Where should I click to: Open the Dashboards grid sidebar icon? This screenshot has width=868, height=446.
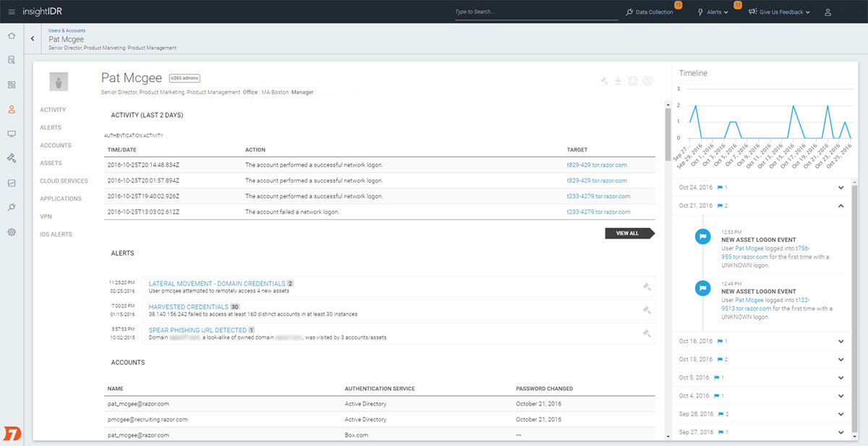pyautogui.click(x=12, y=85)
